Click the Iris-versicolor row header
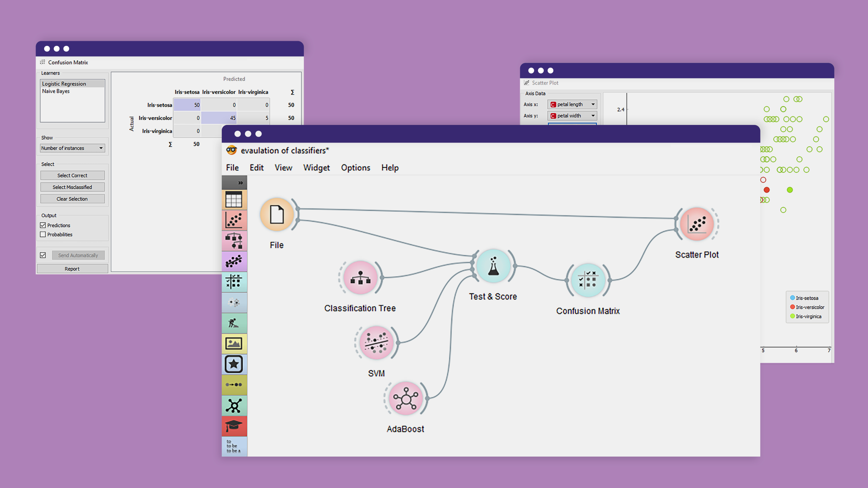The height and width of the screenshot is (488, 868). pos(155,118)
